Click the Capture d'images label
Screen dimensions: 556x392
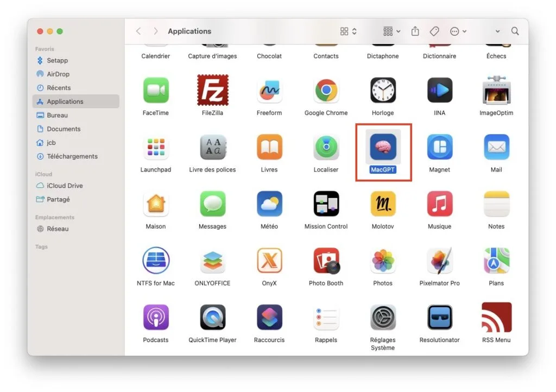click(213, 56)
